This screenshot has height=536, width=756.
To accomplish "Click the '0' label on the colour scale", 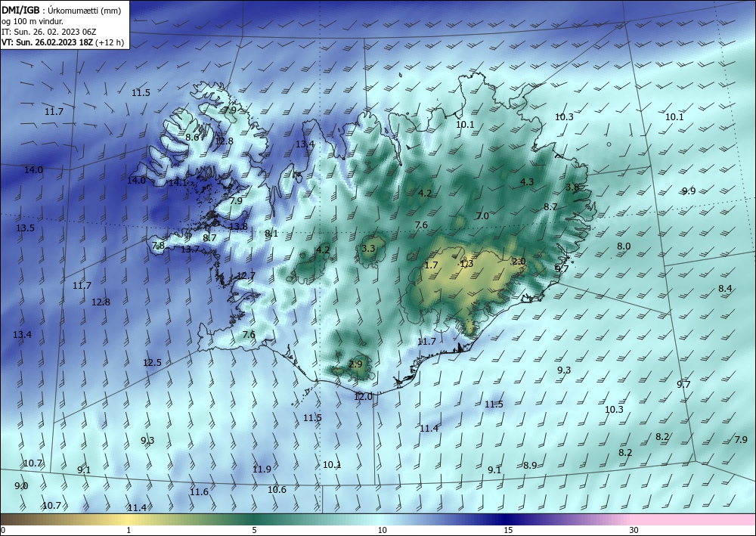I will click(3, 531).
